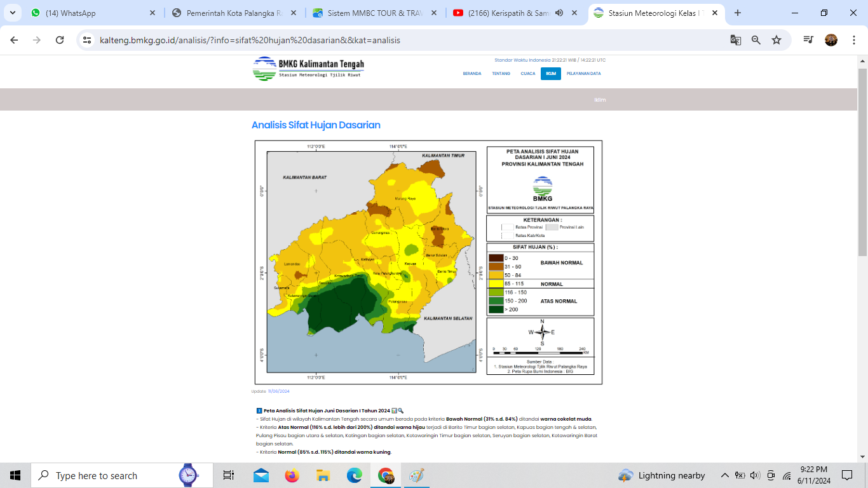Screen dimensions: 868x488
Task: Click the scrollbar down arrow
Action: click(x=862, y=457)
